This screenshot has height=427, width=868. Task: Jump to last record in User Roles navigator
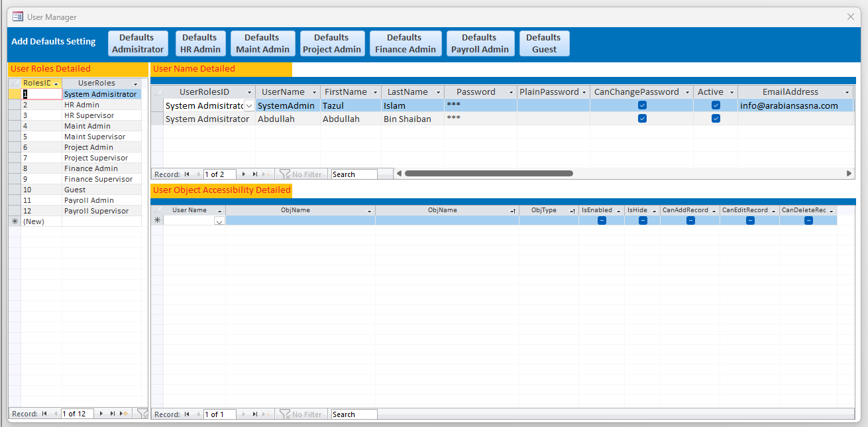pos(113,414)
